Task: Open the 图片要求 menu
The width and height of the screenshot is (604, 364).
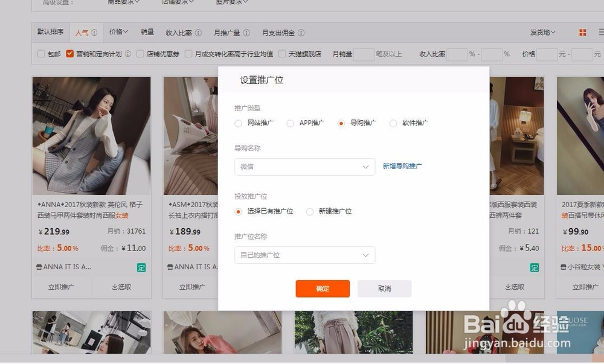Action: [231, 1]
